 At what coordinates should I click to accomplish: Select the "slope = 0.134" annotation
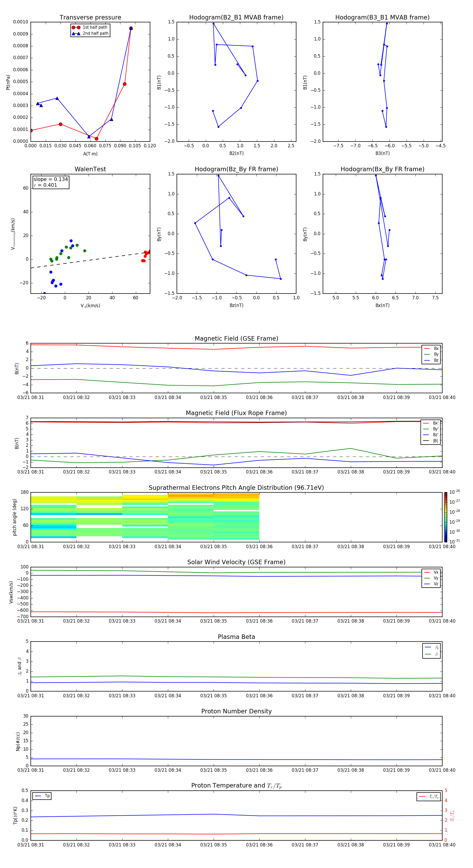click(50, 179)
